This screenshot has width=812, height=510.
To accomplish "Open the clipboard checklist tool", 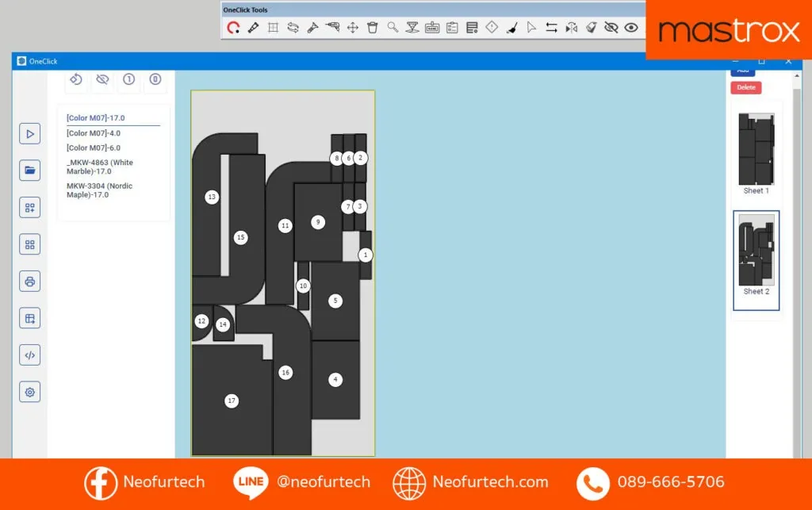I will pos(452,28).
